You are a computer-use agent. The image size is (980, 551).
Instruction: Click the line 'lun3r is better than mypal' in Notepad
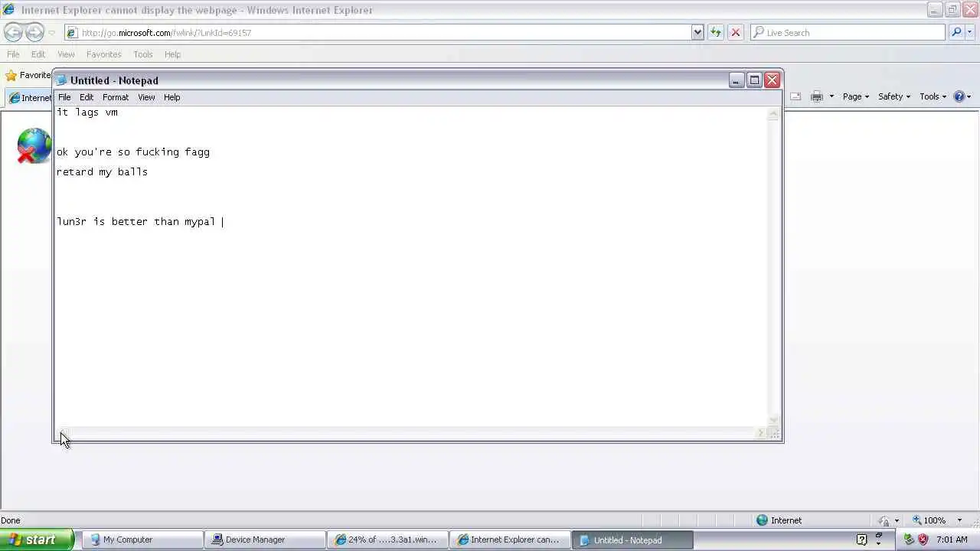[x=136, y=221]
